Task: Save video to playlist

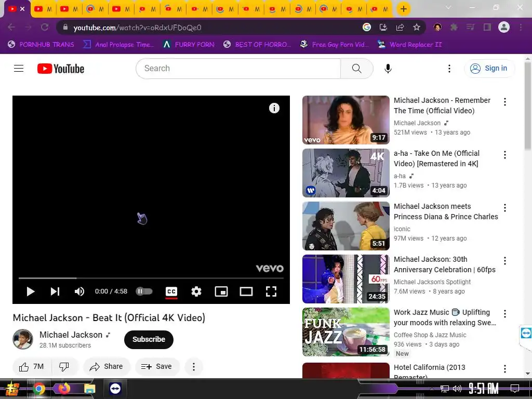Action: pyautogui.click(x=157, y=366)
